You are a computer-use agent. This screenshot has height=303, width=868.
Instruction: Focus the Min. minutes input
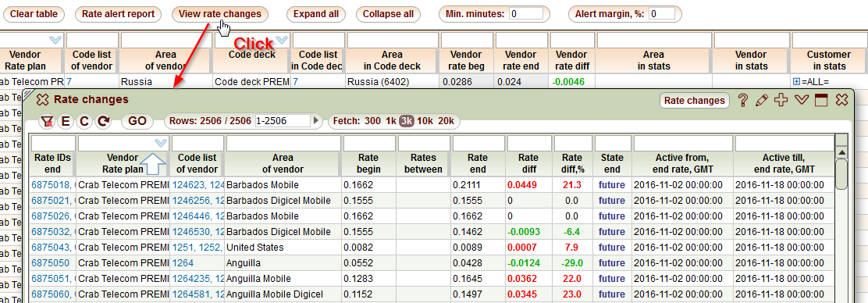[526, 14]
